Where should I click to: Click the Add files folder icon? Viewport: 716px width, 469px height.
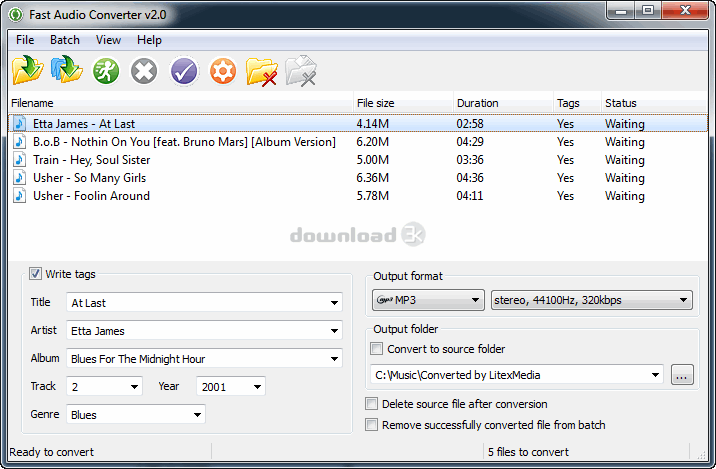click(27, 71)
